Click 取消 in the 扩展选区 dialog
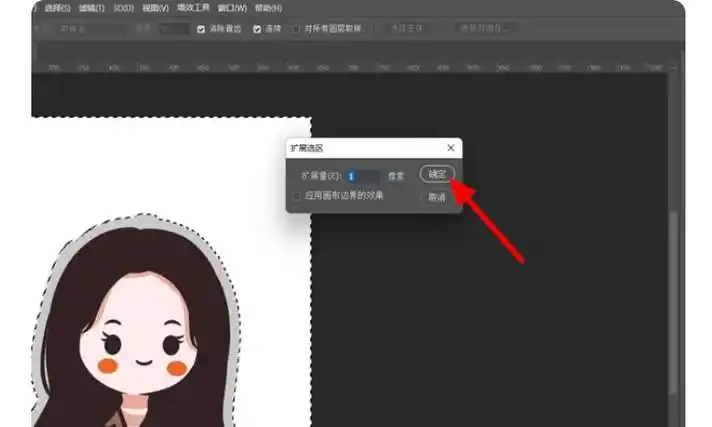 pos(437,197)
